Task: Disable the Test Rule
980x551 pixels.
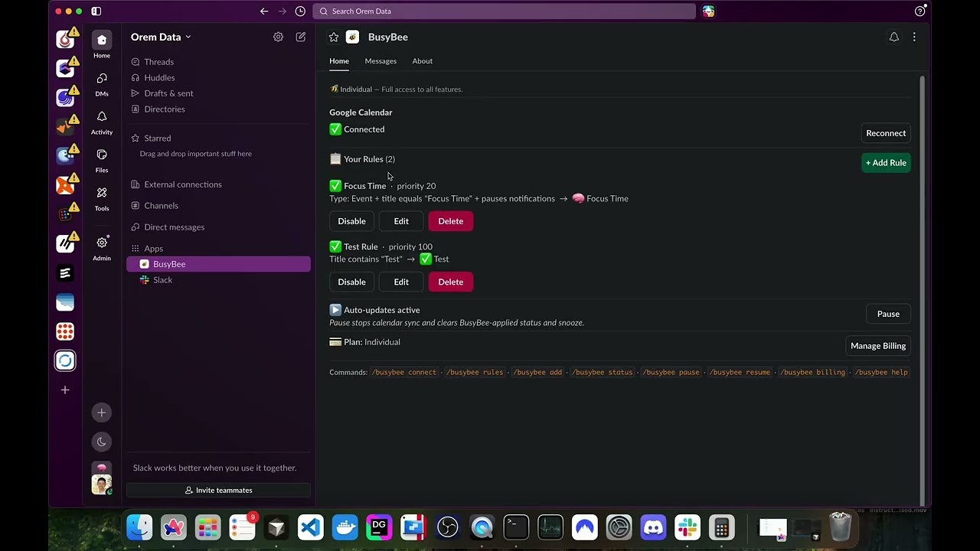Action: click(x=351, y=282)
